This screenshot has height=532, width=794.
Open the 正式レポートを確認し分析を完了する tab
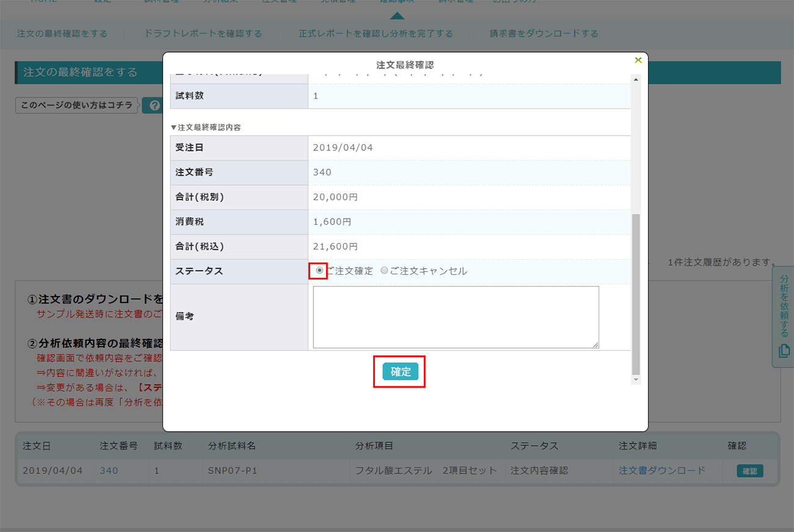pos(376,34)
